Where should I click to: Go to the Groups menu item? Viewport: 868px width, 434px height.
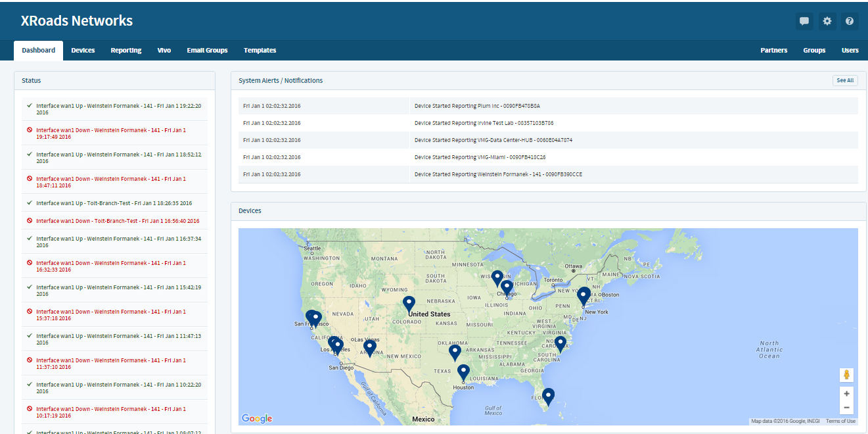(x=814, y=51)
